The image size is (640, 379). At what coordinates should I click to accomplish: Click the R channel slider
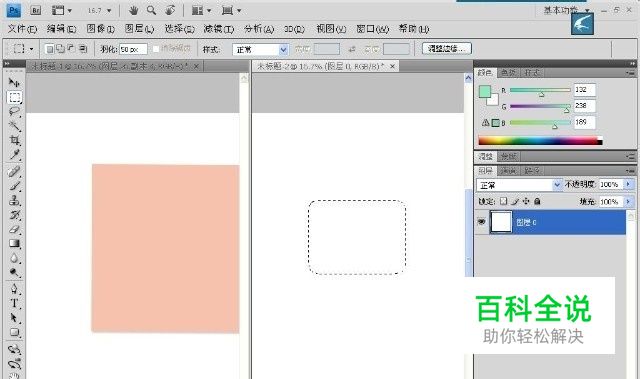(540, 90)
